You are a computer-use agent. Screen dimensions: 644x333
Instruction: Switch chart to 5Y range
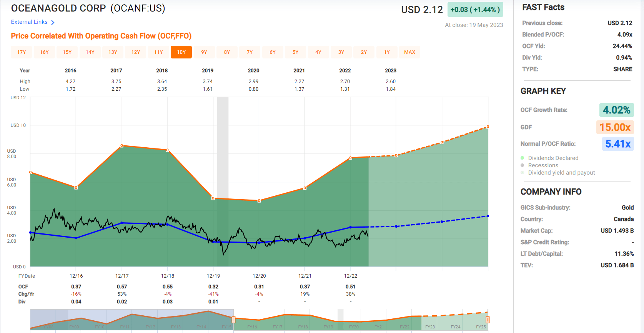pos(295,52)
